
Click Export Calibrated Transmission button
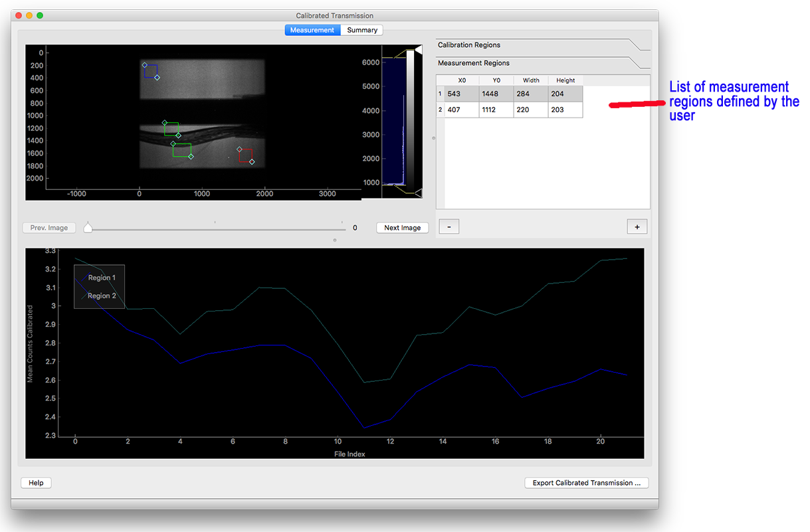586,483
